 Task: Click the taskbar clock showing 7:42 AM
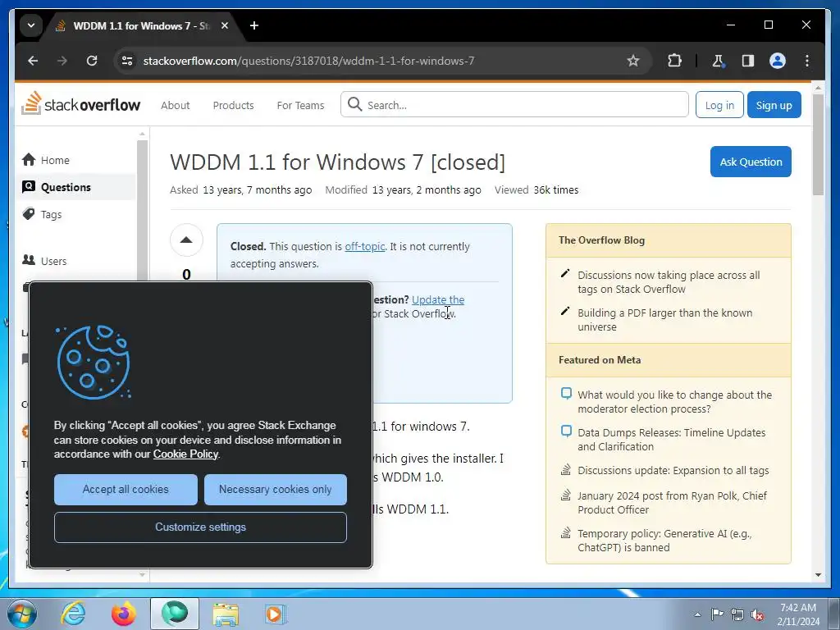click(798, 614)
